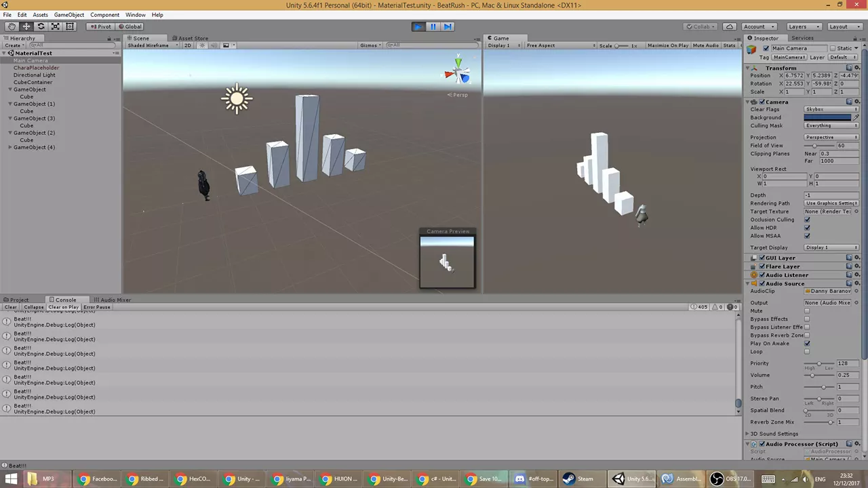
Task: Open the Tag MainCamera dropdown
Action: point(788,58)
